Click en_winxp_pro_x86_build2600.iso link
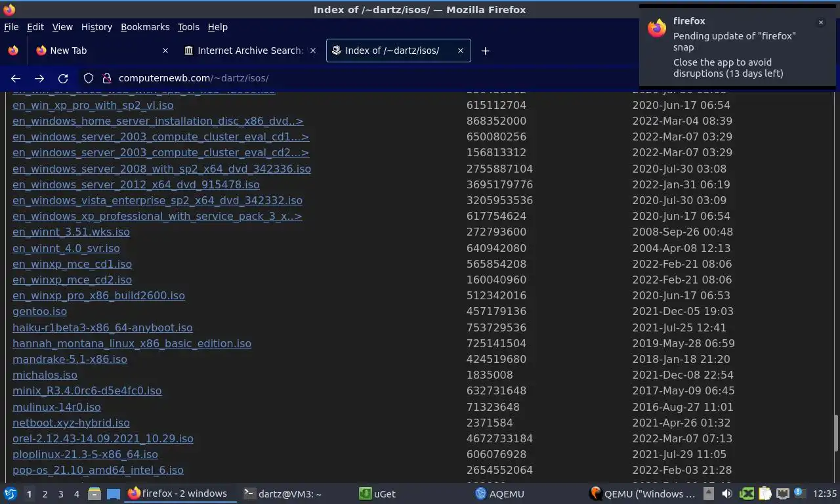This screenshot has height=504, width=840. 98,295
